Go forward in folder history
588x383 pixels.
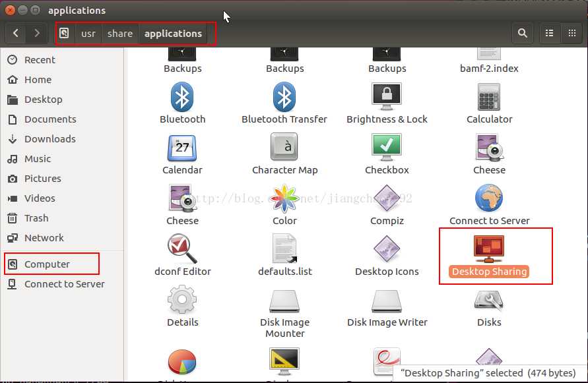click(x=37, y=34)
